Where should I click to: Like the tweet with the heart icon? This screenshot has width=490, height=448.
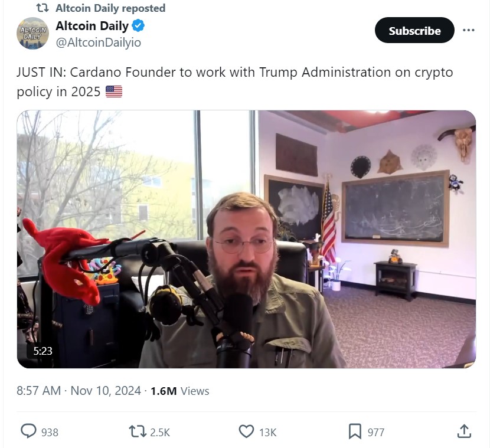(246, 431)
